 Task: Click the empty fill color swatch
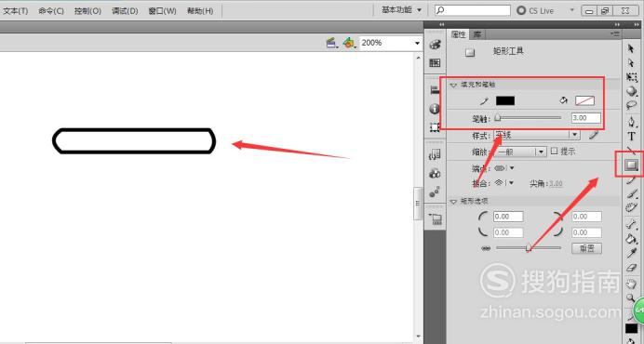(584, 100)
